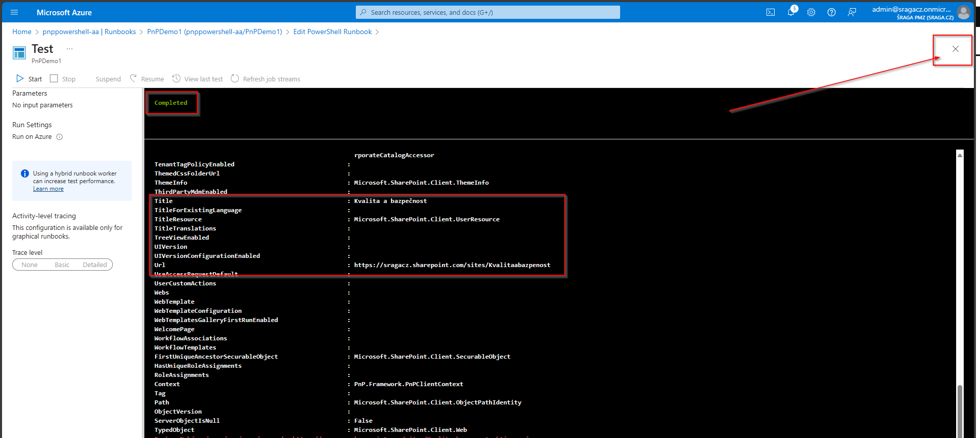Open Edit PowerShell Runbook breadcrumb

click(x=332, y=32)
